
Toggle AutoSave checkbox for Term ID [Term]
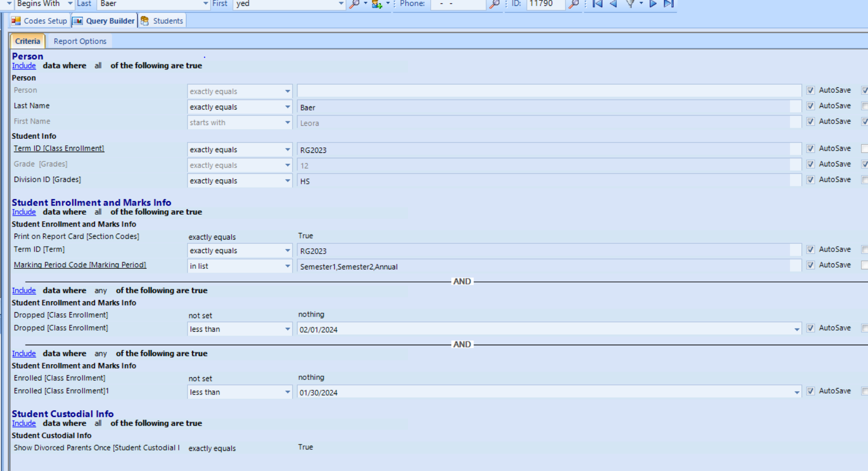[811, 250]
